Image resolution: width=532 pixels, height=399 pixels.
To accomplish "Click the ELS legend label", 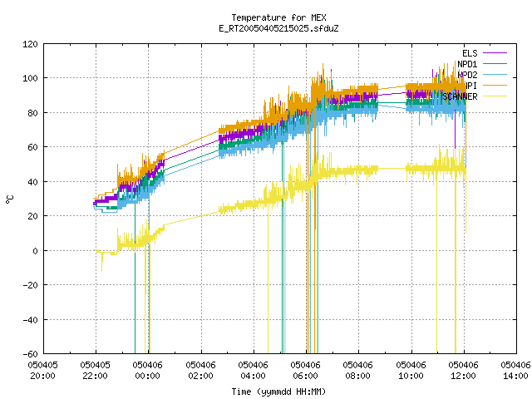I will tap(470, 53).
